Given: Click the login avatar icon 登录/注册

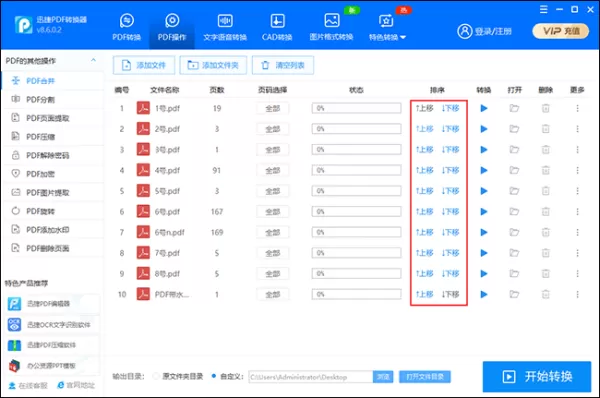Looking at the screenshot, I should point(465,31).
